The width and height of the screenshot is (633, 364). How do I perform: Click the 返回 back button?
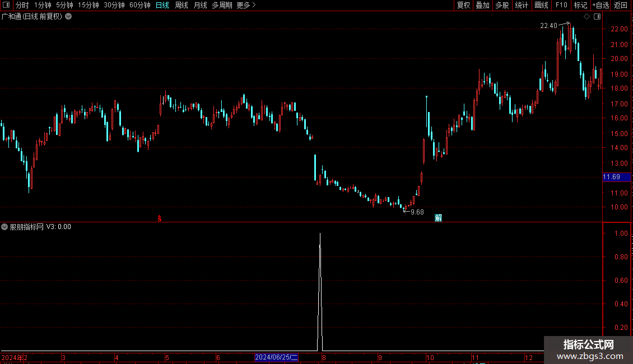[x=621, y=5]
